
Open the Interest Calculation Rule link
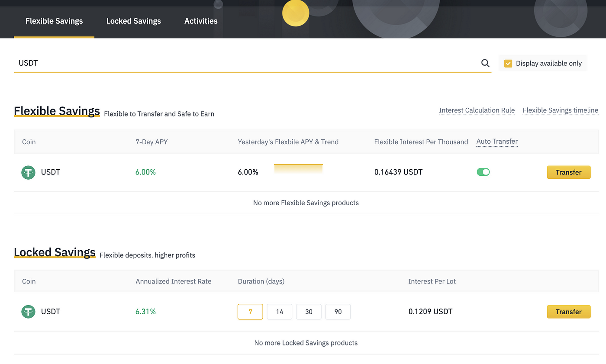coord(477,110)
